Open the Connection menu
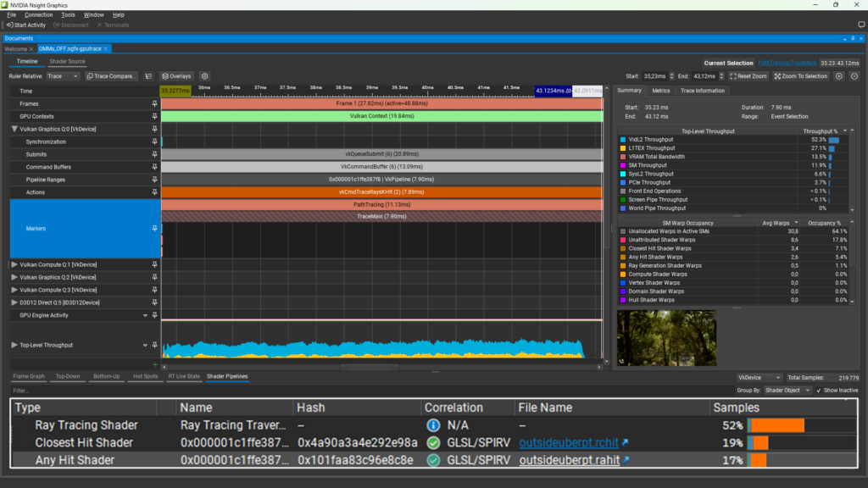 pos(38,15)
